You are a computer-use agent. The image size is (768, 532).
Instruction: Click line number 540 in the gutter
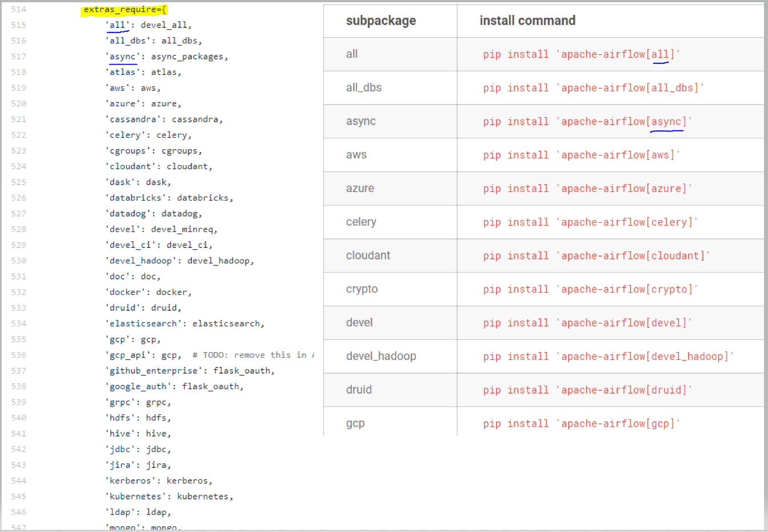[x=19, y=418]
